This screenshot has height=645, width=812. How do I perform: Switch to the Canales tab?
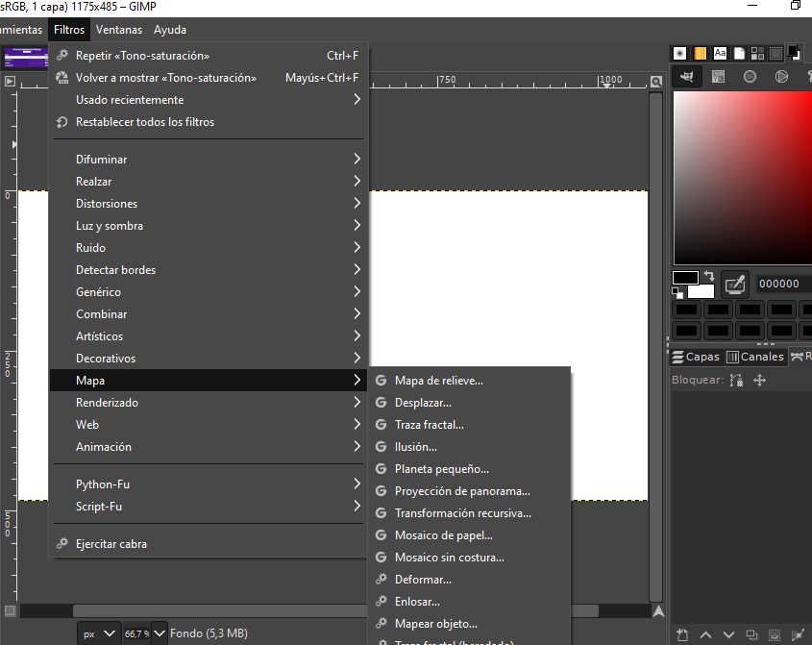click(755, 357)
